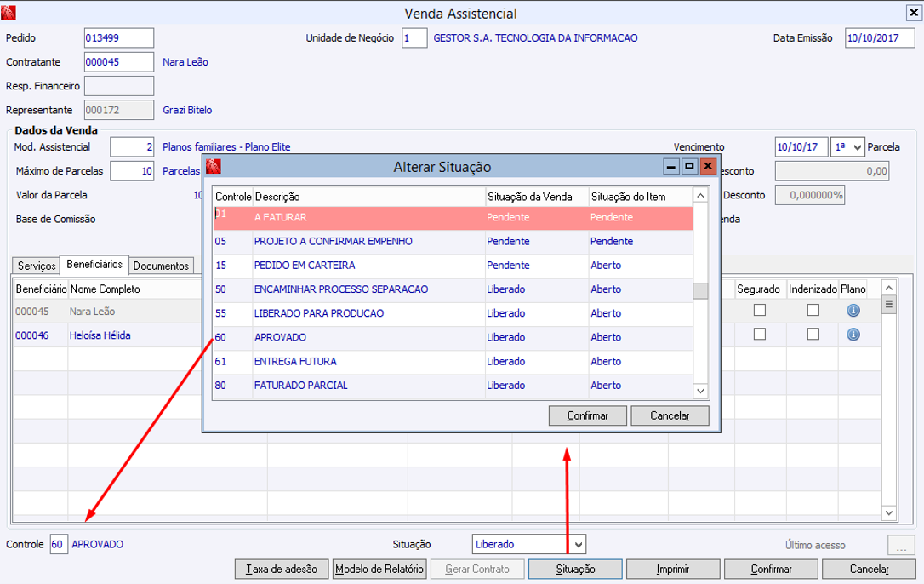Click the situation list scrollbar thumb
Image resolution: width=924 pixels, height=584 pixels.
pyautogui.click(x=700, y=291)
